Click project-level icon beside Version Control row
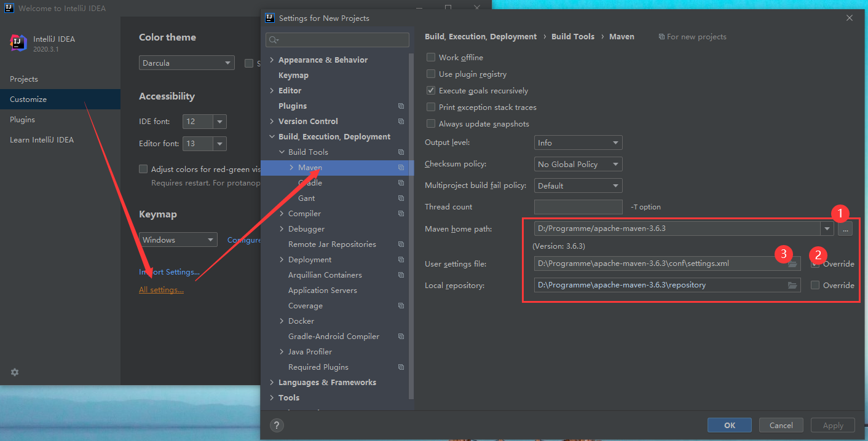Image resolution: width=868 pixels, height=441 pixels. [401, 122]
